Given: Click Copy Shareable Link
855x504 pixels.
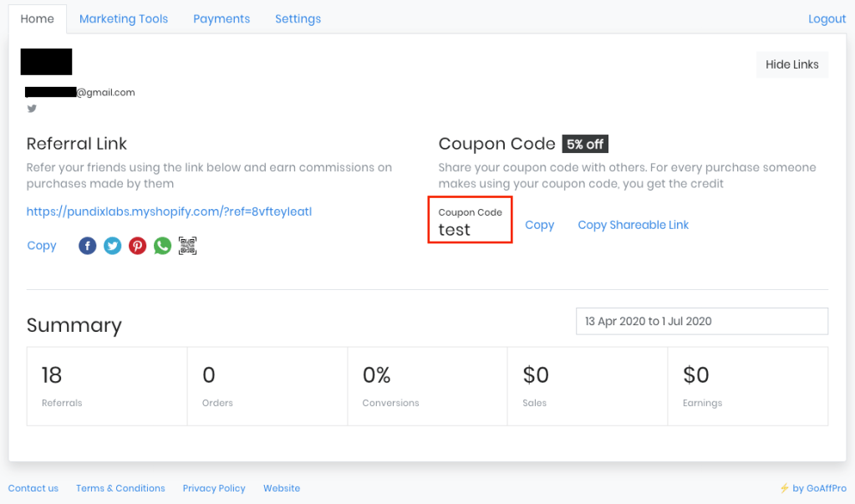Looking at the screenshot, I should 634,225.
